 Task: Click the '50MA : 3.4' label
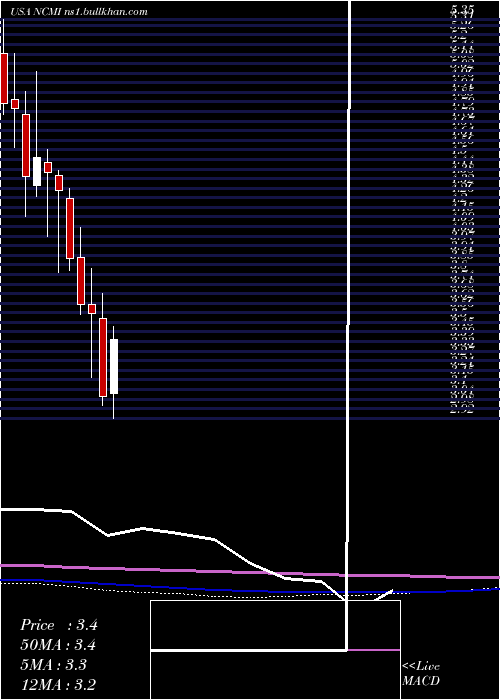(x=58, y=645)
